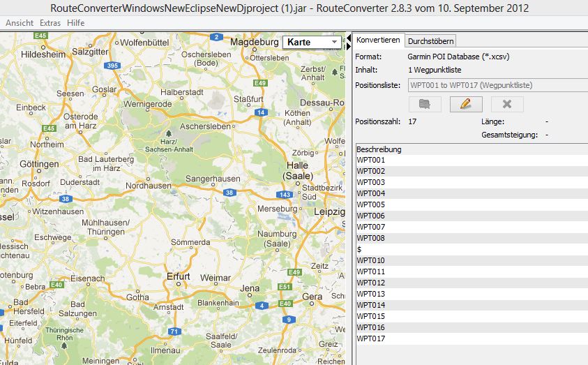The image size is (588, 365).
Task: Click the Beschreibung column header
Action: (379, 149)
